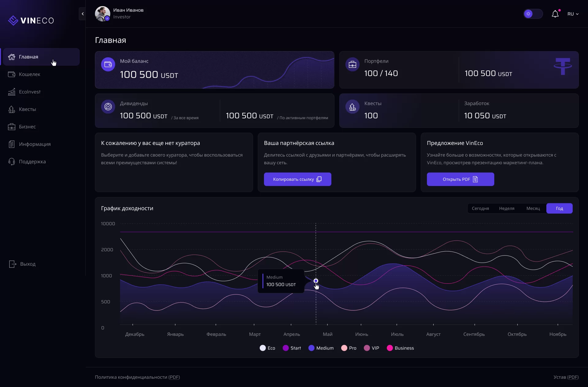Click the dividends coin icon

(108, 107)
